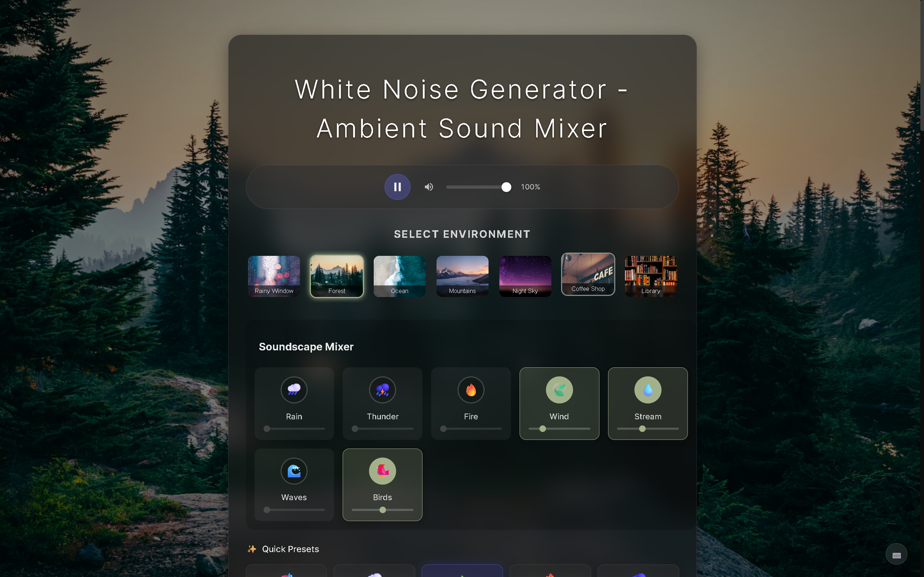Disable the Wind leaf sound icon
The height and width of the screenshot is (577, 924).
coord(559,390)
